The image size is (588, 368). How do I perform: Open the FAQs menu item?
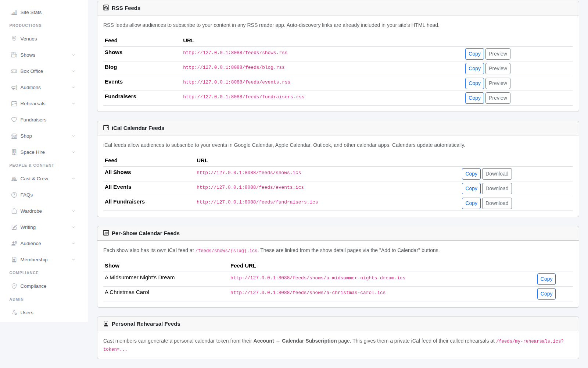[x=43, y=195]
